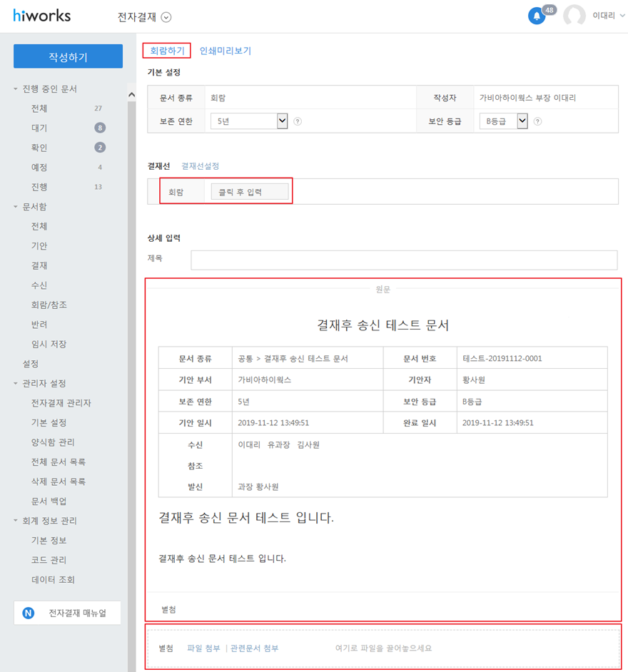This screenshot has width=628, height=672.
Task: Open the 전자결재 매뉴얼 button
Action: click(x=67, y=613)
